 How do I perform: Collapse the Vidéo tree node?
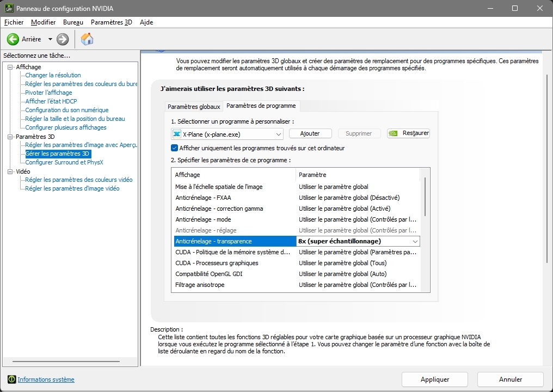tap(10, 171)
